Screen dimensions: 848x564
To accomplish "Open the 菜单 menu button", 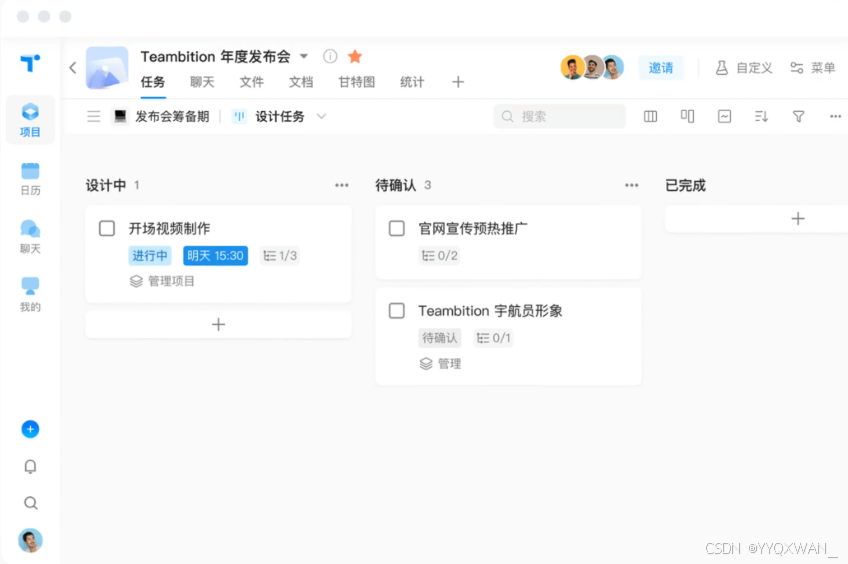I will tap(813, 68).
